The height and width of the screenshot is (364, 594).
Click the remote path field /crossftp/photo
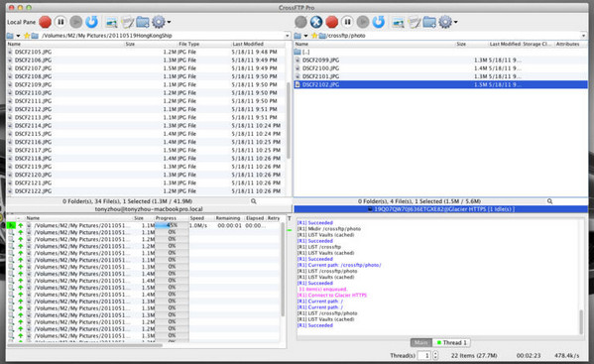(453, 36)
